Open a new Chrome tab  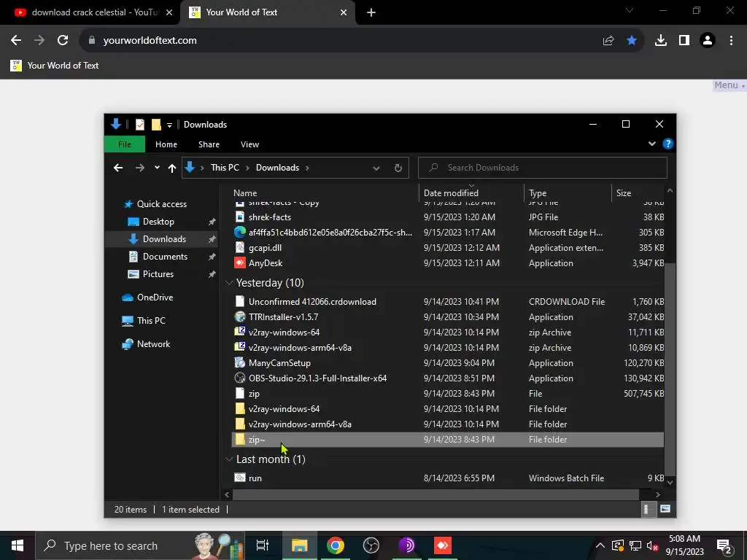[371, 12]
